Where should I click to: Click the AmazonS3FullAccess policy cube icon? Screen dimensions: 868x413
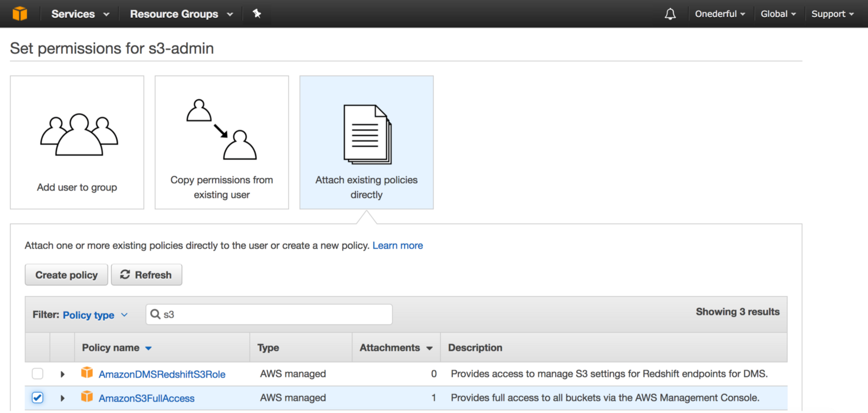(x=87, y=397)
